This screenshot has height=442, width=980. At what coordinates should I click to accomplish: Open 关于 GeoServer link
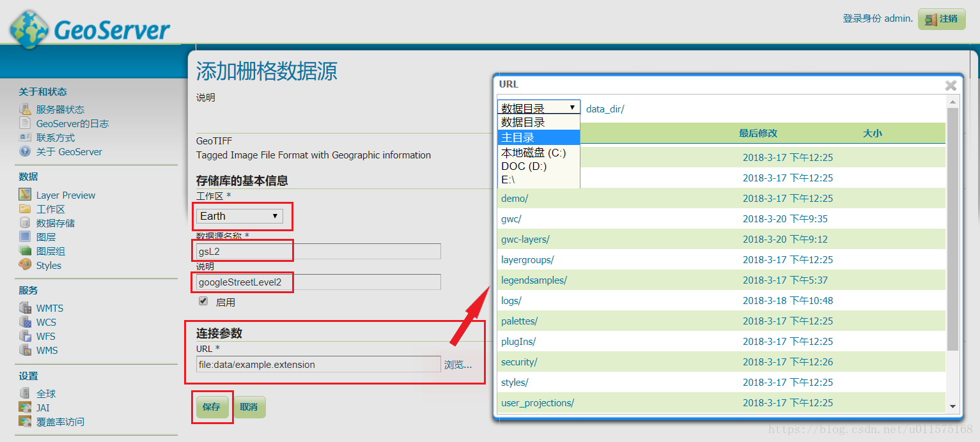click(69, 151)
